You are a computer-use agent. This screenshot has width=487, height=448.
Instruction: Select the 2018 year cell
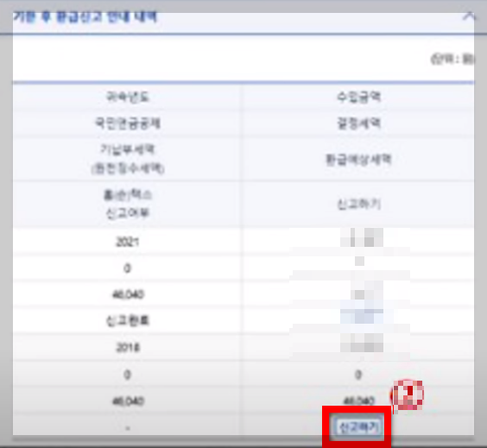128,347
